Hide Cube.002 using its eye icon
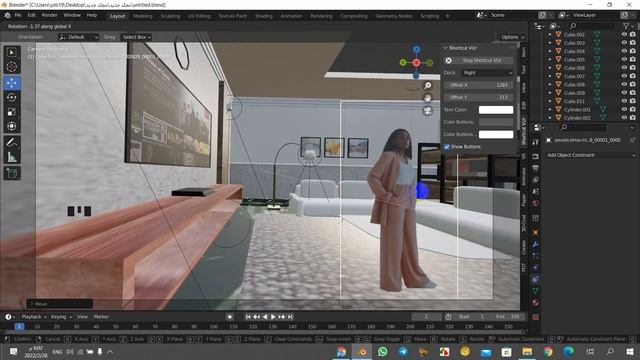The height and width of the screenshot is (360, 640). [624, 35]
